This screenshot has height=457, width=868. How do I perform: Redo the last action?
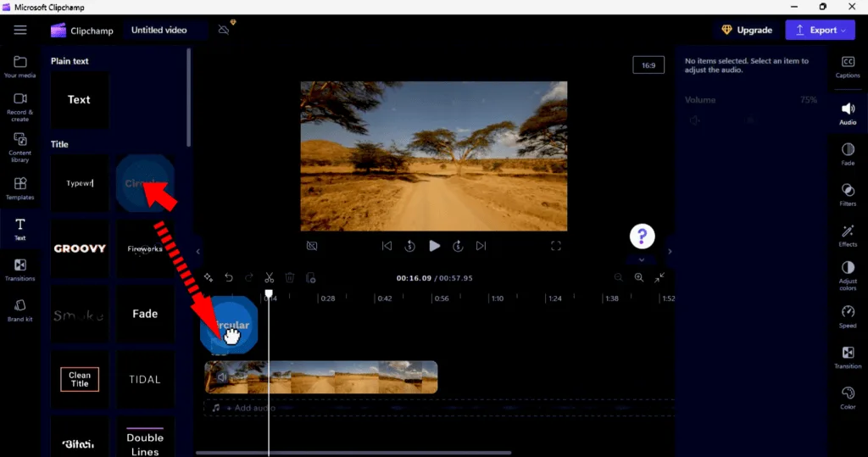pyautogui.click(x=249, y=277)
